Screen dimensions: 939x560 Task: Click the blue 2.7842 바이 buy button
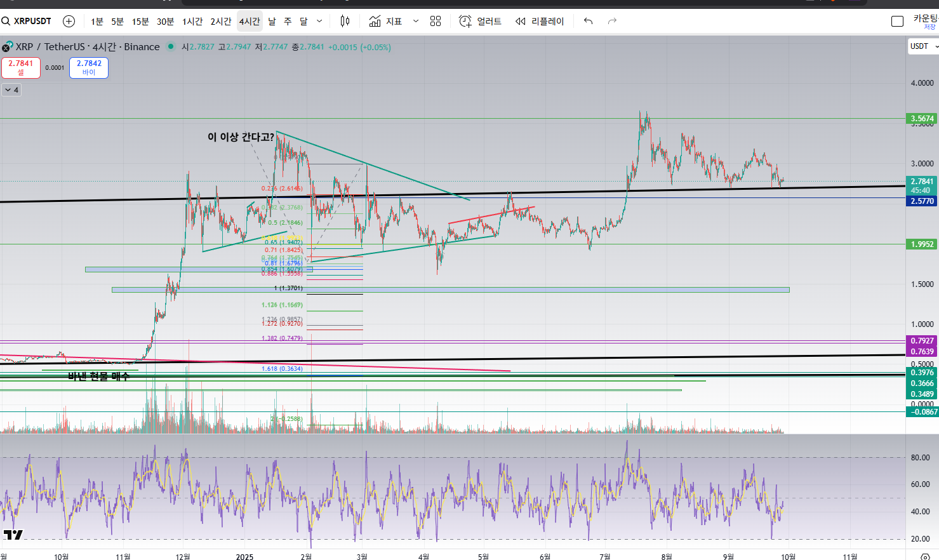[89, 67]
